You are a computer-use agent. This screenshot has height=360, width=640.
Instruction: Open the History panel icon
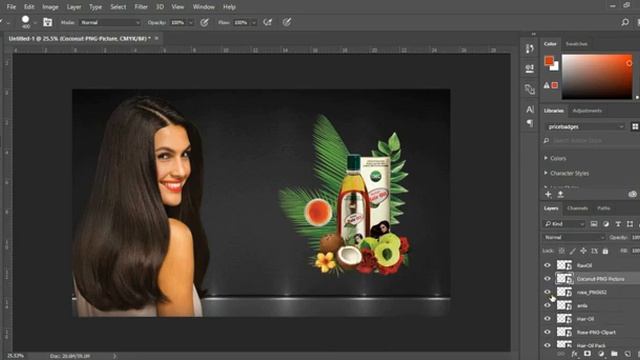click(x=530, y=49)
